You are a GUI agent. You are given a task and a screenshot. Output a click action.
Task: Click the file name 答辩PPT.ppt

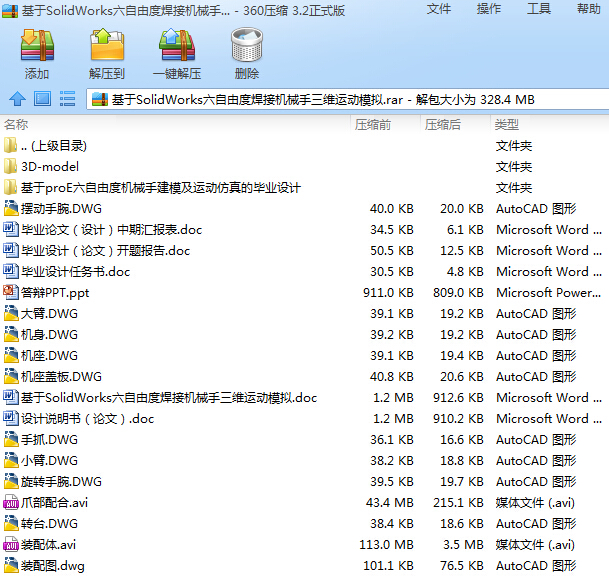click(x=55, y=292)
